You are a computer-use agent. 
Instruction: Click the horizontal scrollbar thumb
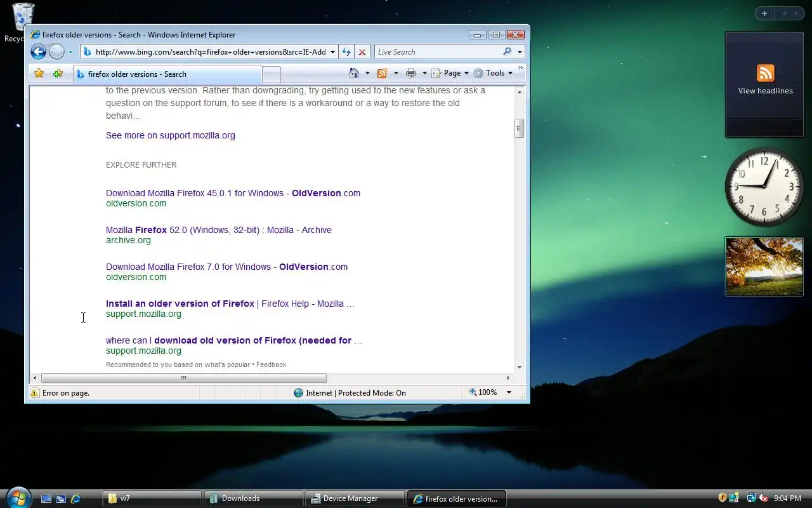(x=184, y=378)
